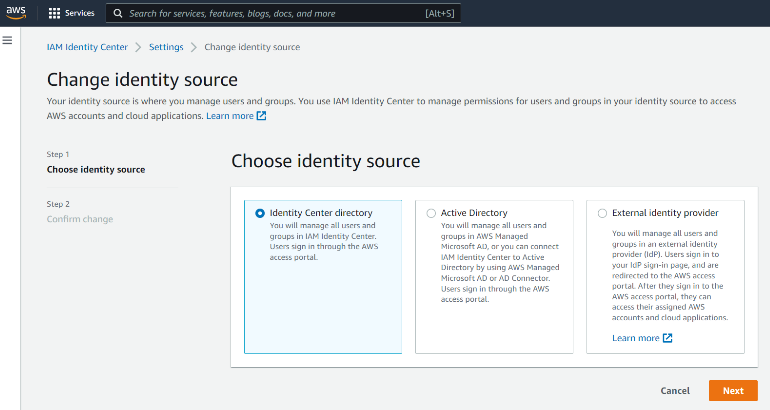
Task: Click Services menu label
Action: (x=80, y=13)
